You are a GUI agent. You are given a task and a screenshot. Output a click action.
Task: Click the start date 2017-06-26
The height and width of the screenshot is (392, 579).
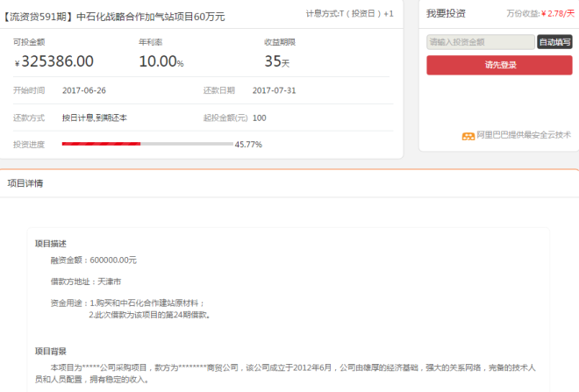click(84, 90)
